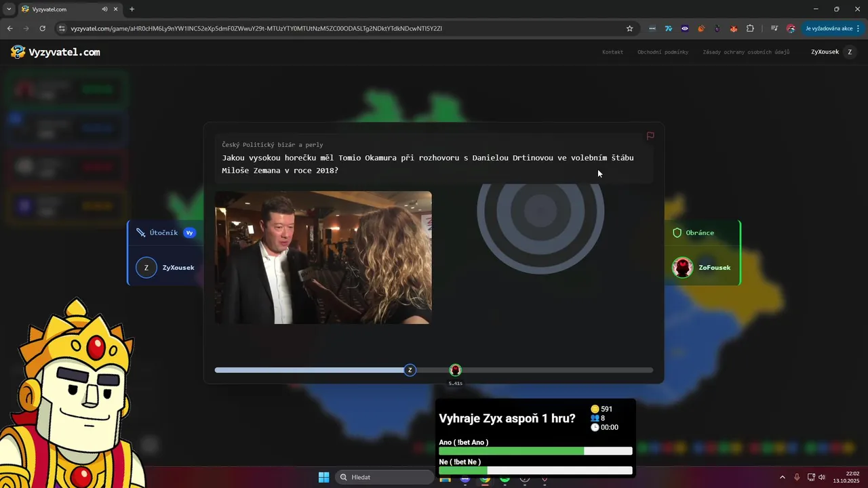
Task: Open the purple eye browser extension
Action: [685, 28]
